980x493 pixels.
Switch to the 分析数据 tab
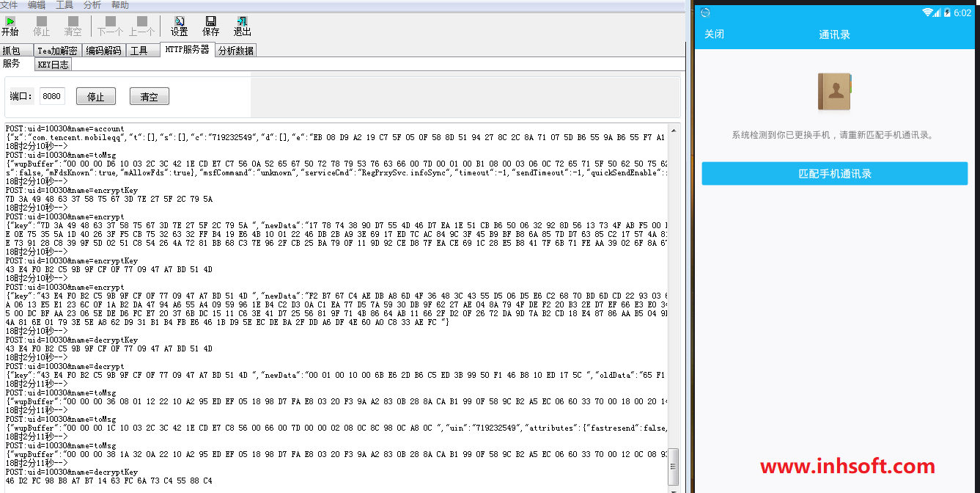[236, 51]
